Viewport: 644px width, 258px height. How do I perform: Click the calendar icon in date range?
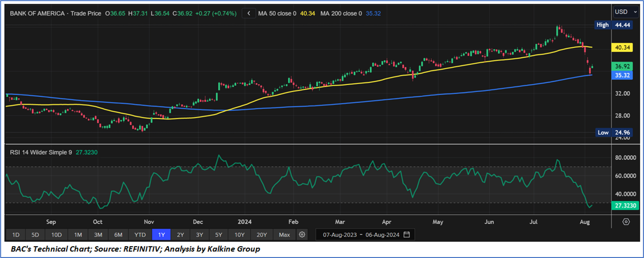(407, 235)
